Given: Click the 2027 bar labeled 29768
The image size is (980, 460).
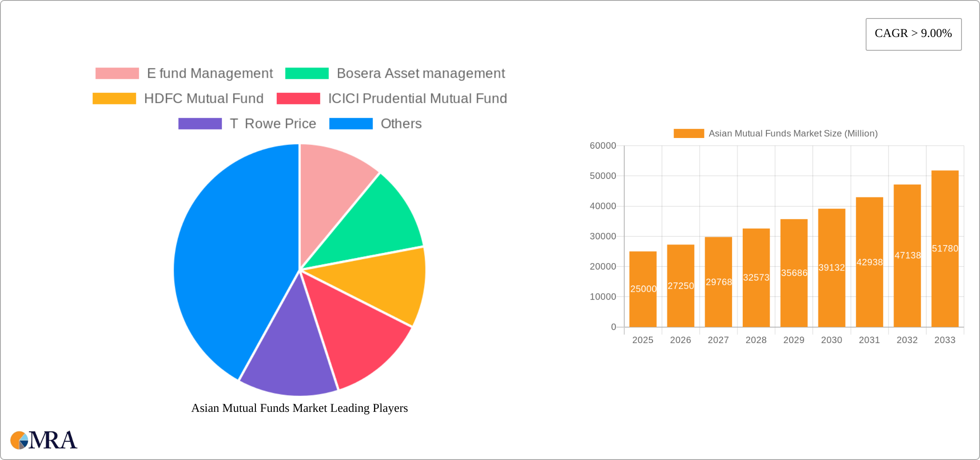Looking at the screenshot, I should [719, 282].
